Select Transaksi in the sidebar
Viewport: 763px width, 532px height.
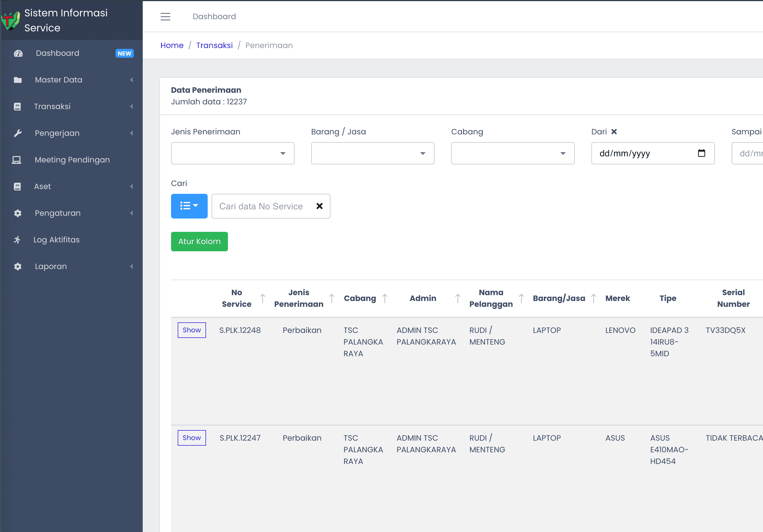click(52, 106)
